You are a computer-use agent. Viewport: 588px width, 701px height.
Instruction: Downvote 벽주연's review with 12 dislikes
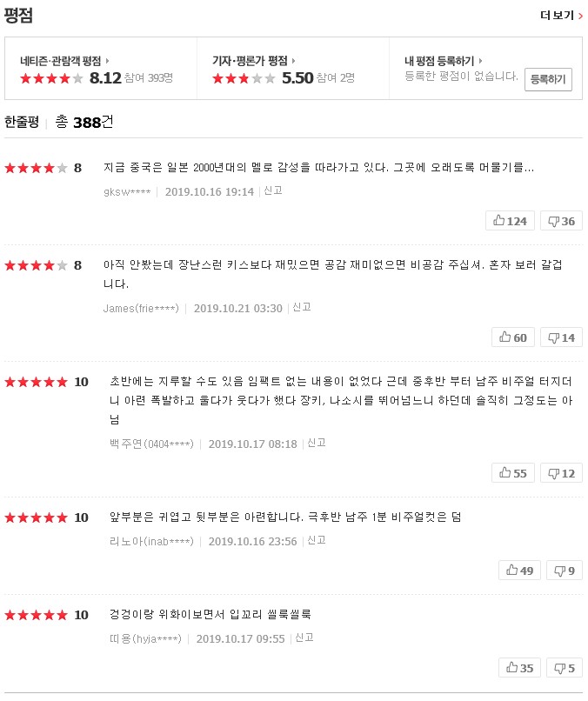pyautogui.click(x=561, y=473)
